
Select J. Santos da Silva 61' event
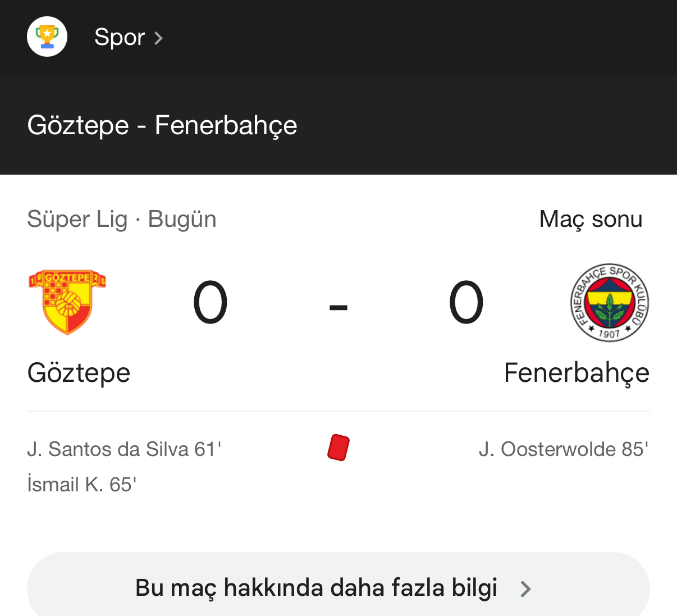pos(124,449)
